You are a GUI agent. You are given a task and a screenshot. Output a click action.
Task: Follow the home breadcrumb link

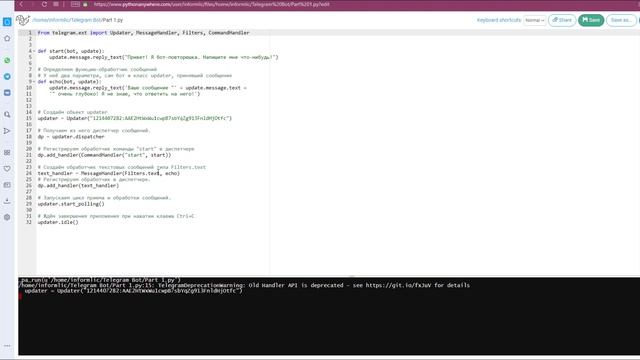pyautogui.click(x=40, y=20)
